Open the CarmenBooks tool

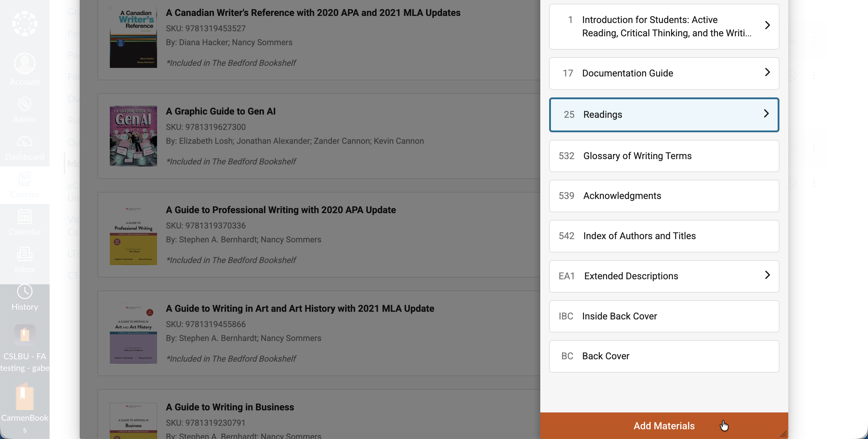click(x=25, y=408)
